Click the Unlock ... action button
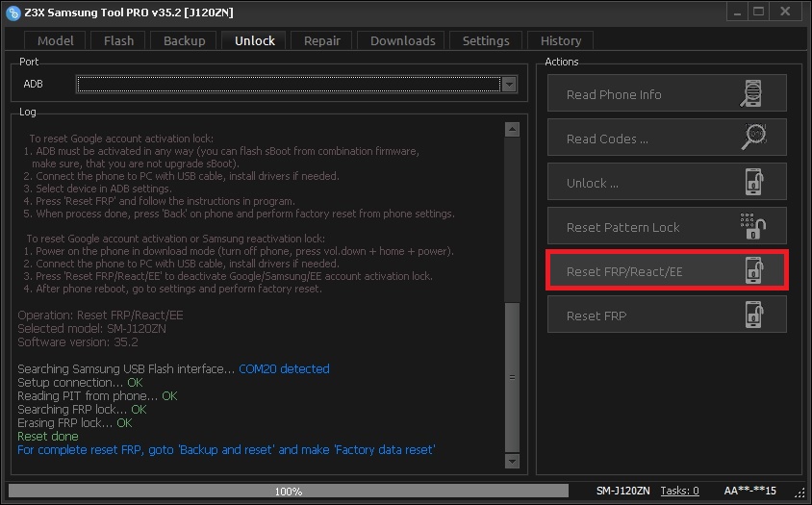The image size is (812, 505). coord(667,181)
